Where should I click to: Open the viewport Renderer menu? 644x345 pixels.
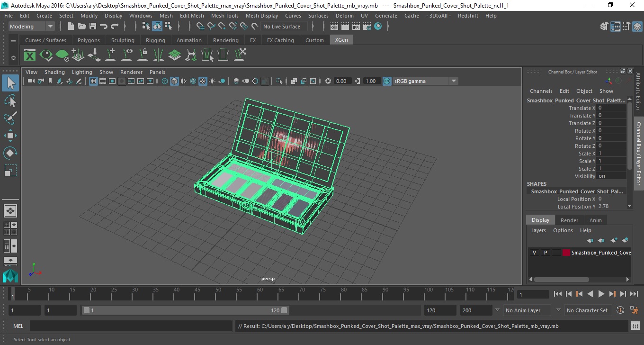(x=131, y=72)
